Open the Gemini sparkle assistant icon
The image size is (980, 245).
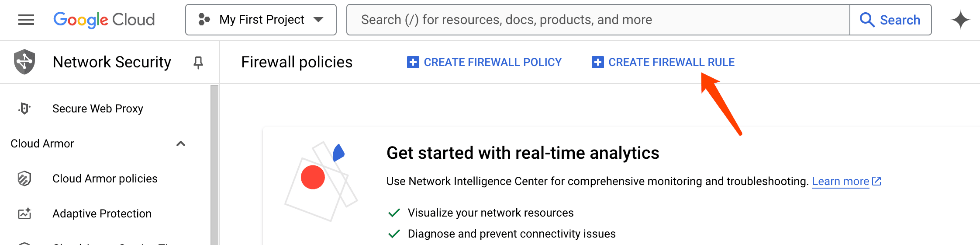click(x=960, y=20)
